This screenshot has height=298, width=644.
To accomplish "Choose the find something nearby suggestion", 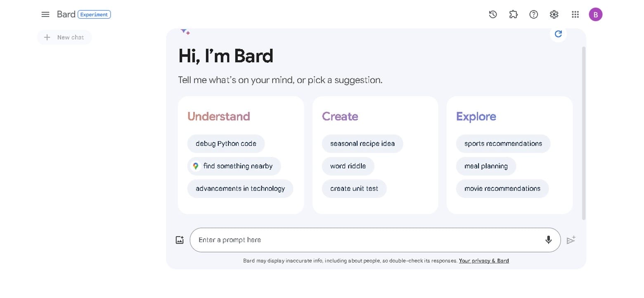I will point(234,166).
